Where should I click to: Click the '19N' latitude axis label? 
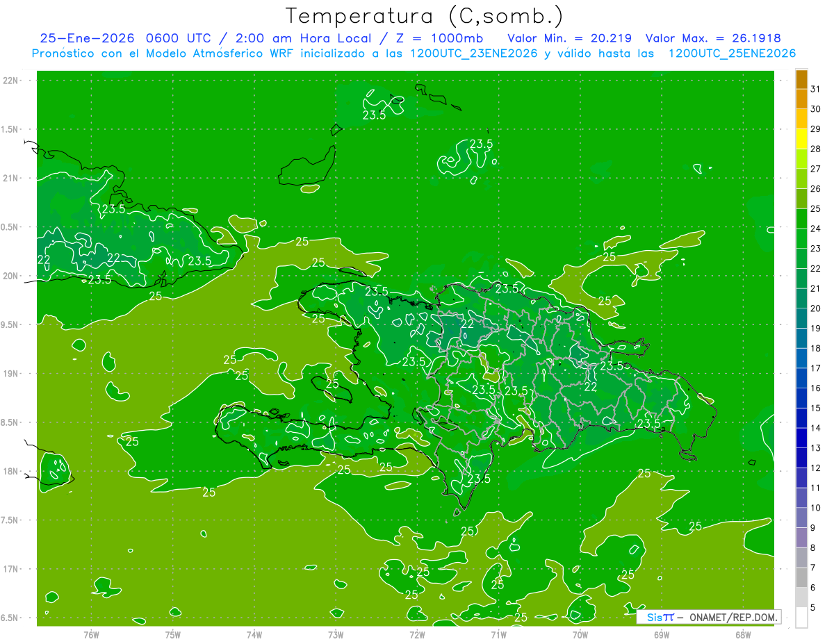[x=11, y=374]
